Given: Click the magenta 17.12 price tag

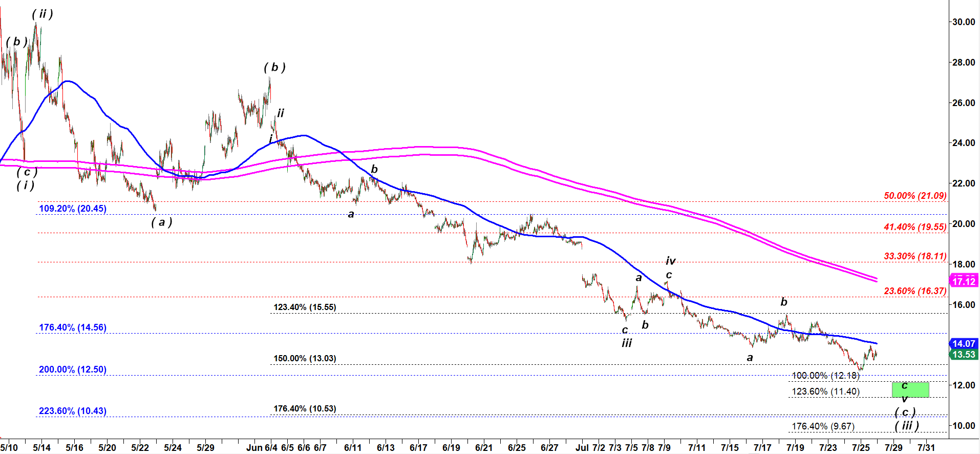Looking at the screenshot, I should point(963,281).
